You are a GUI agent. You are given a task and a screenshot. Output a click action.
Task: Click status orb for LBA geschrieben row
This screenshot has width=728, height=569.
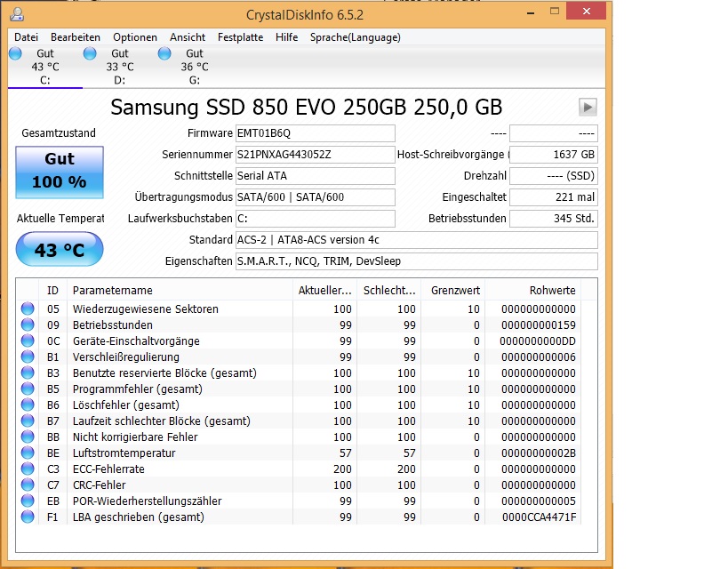click(28, 517)
